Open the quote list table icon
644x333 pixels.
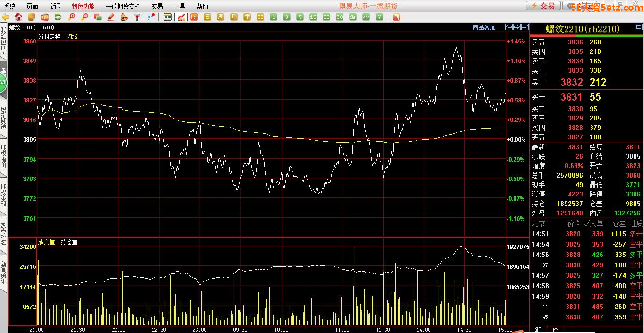pyautogui.click(x=168, y=17)
